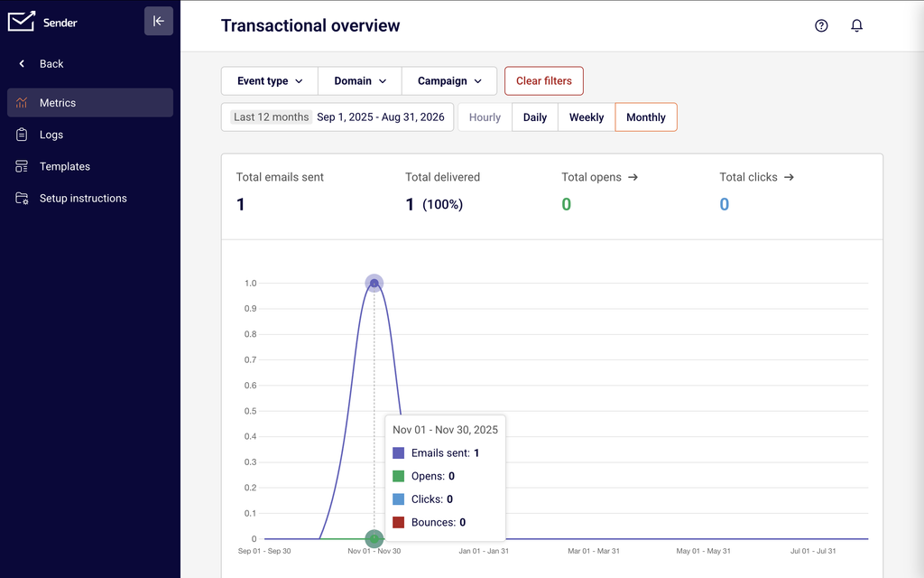Click the "May 01 - May 31" axis label

click(x=704, y=551)
